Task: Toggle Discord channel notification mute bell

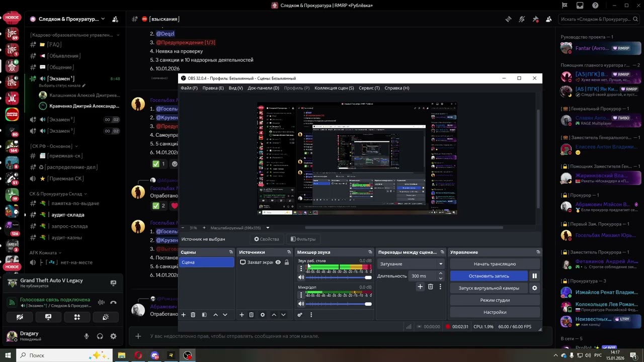Action: (522, 19)
